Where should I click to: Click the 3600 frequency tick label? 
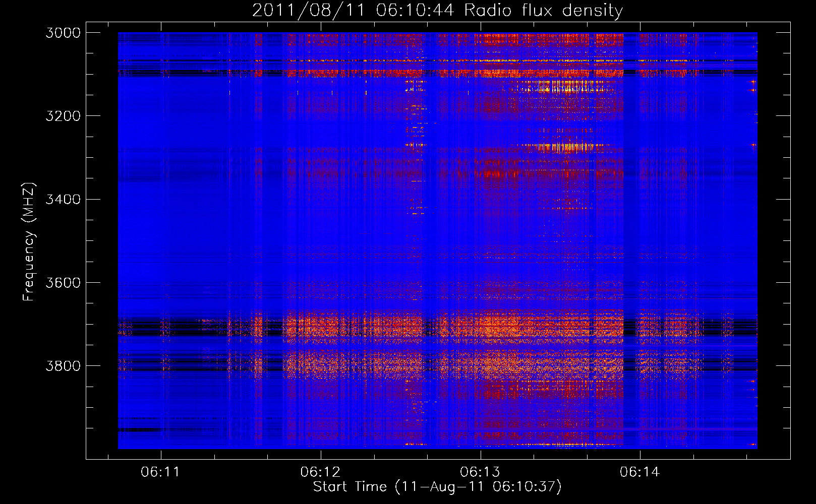63,282
